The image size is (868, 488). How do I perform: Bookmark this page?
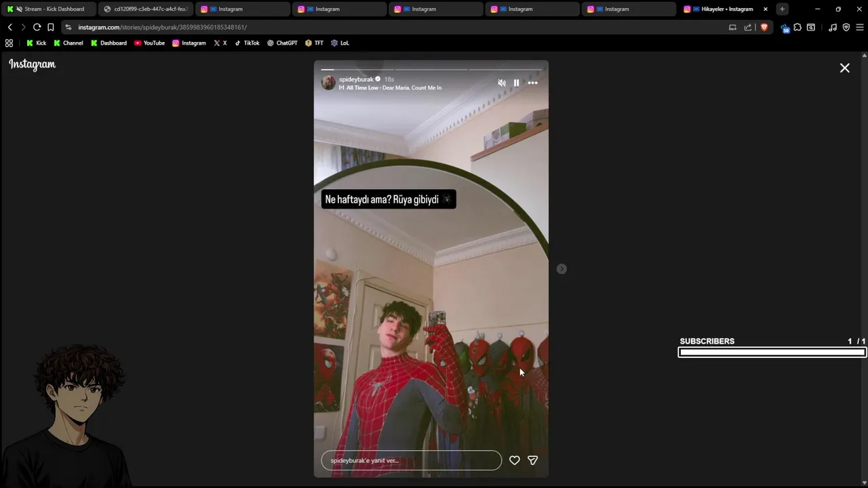(x=50, y=27)
